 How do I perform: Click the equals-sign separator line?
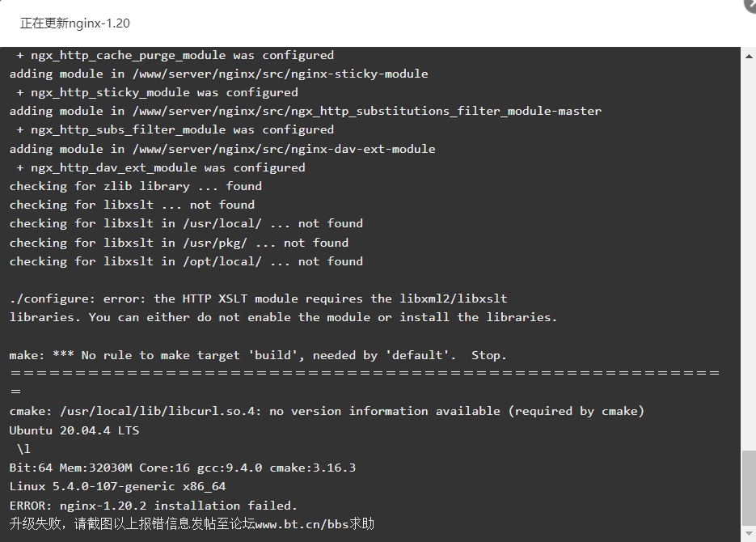pos(365,373)
